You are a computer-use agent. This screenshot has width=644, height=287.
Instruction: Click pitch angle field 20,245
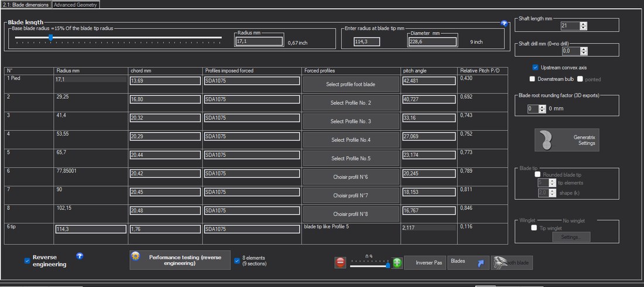click(x=429, y=174)
